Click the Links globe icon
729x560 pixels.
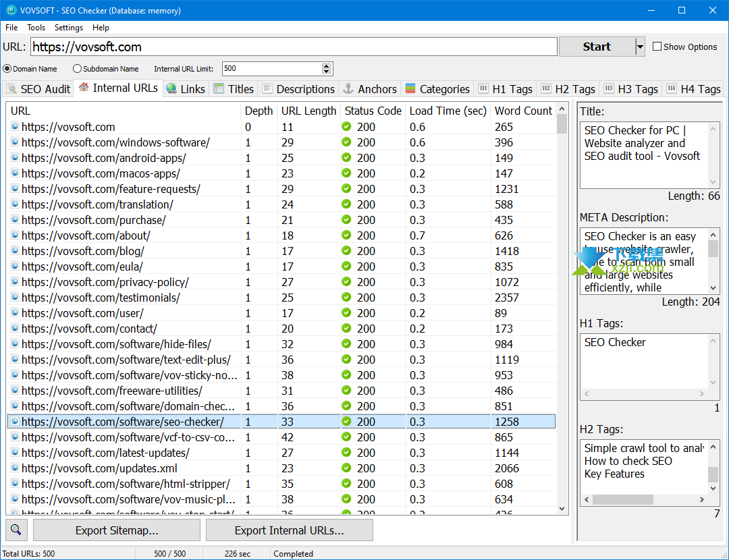tap(171, 88)
